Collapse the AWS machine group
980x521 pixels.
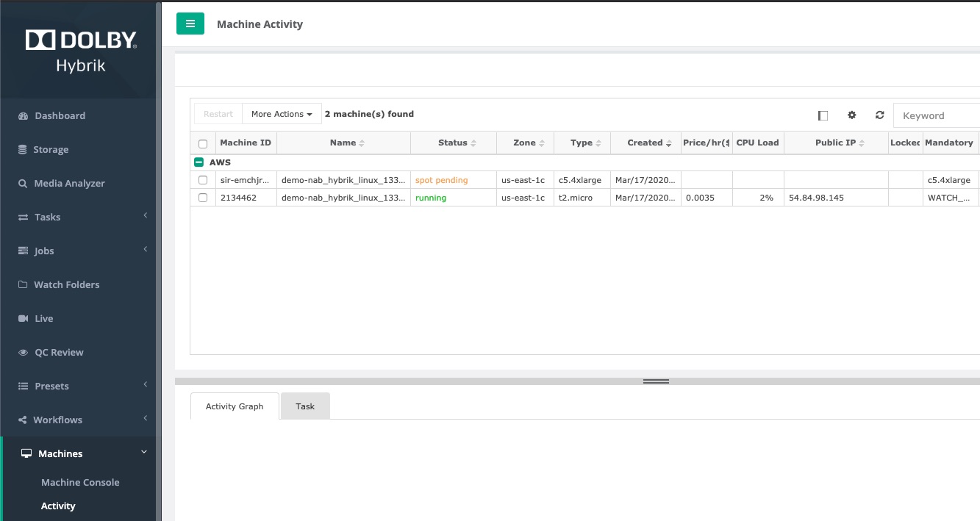tap(198, 162)
